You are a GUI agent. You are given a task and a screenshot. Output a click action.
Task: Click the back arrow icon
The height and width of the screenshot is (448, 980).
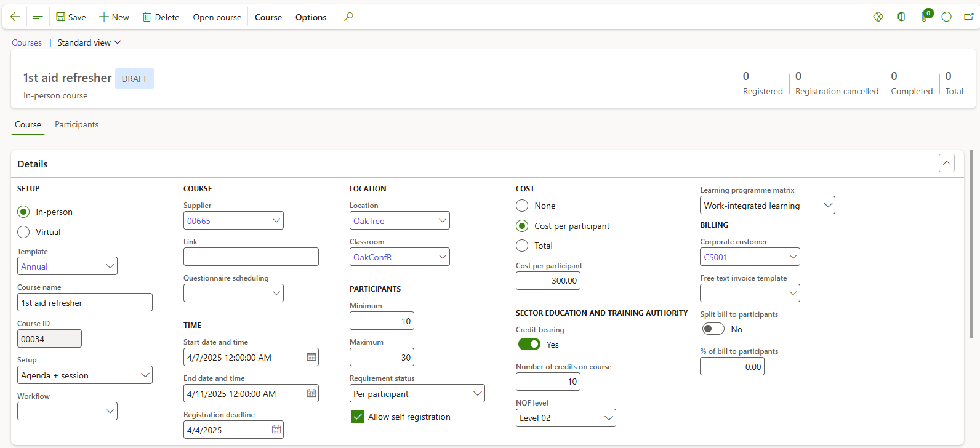(x=15, y=17)
